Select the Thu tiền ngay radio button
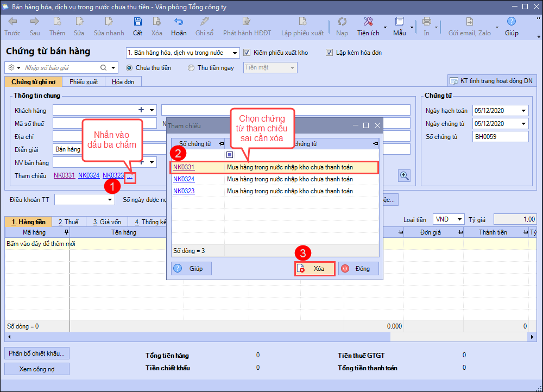The width and height of the screenshot is (543, 392). point(191,68)
